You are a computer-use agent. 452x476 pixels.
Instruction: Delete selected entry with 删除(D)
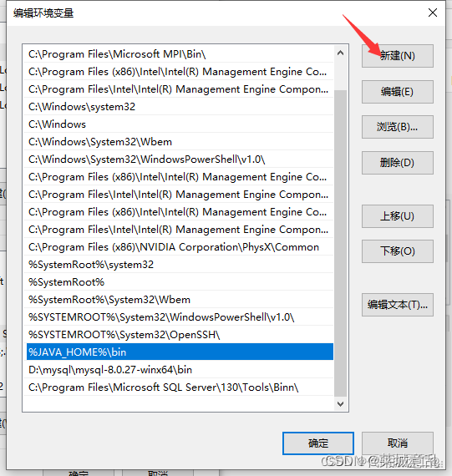[x=398, y=163]
